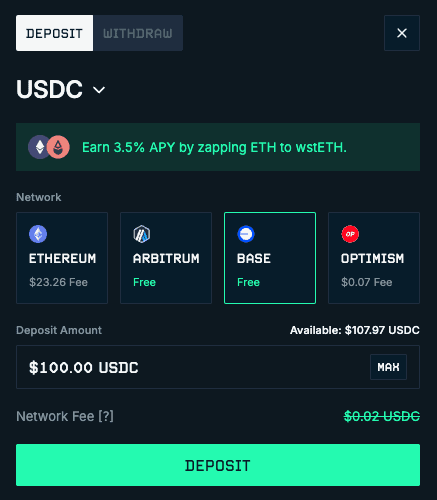Switch to the Withdraw tab
The width and height of the screenshot is (437, 500).
point(138,33)
